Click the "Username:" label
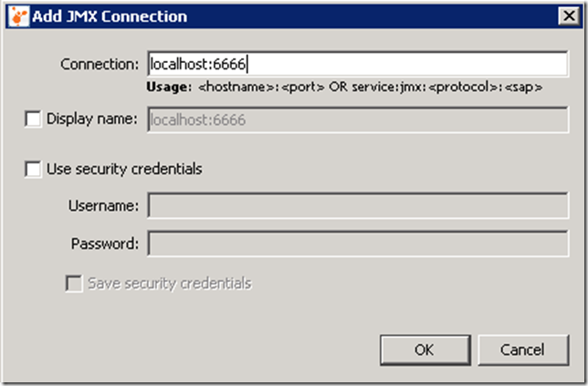The width and height of the screenshot is (588, 386). pos(103,206)
